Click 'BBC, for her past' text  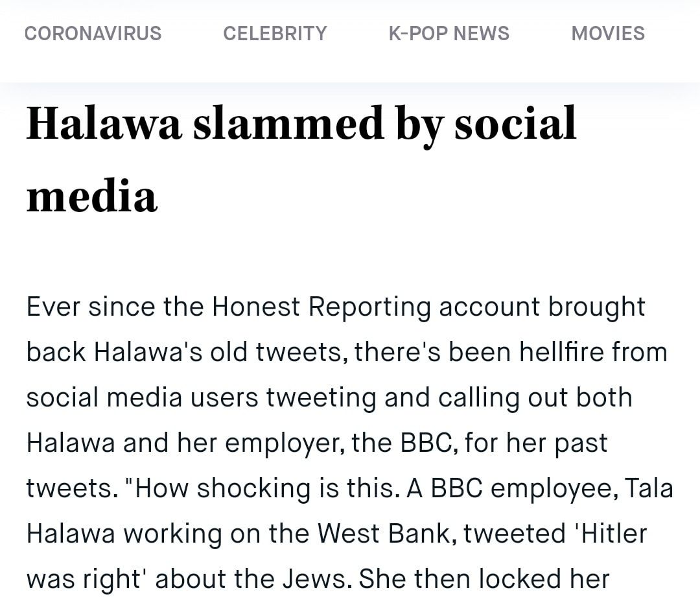[504, 443]
